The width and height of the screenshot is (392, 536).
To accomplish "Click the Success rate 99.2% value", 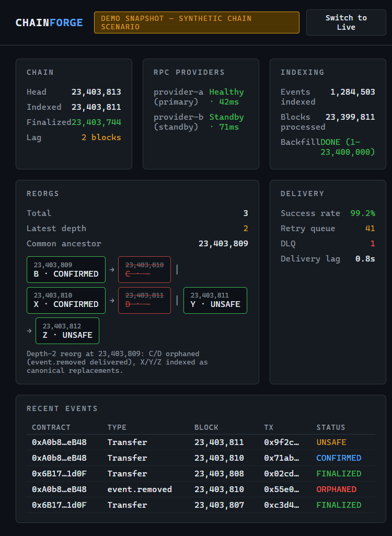I will pos(363,213).
